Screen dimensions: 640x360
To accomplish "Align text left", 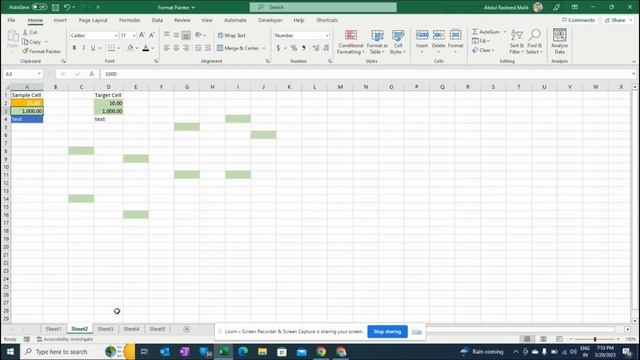I will pos(167,48).
